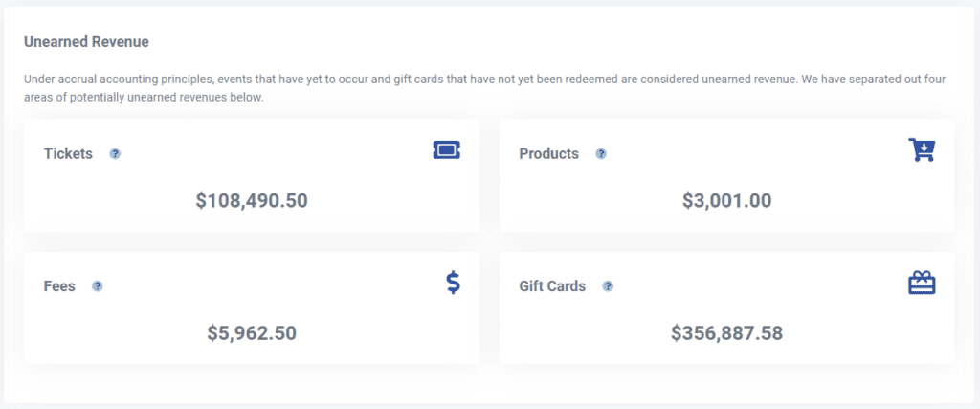The width and height of the screenshot is (980, 409).
Task: Click the gift card icon
Action: click(921, 283)
